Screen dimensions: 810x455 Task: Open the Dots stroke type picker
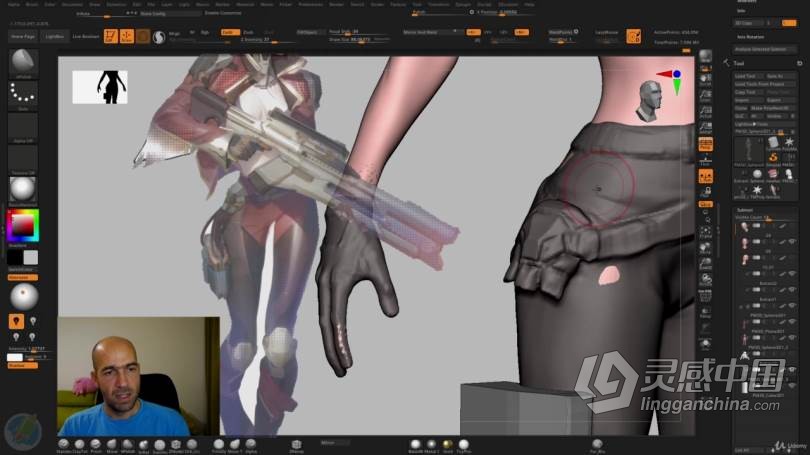[23, 95]
